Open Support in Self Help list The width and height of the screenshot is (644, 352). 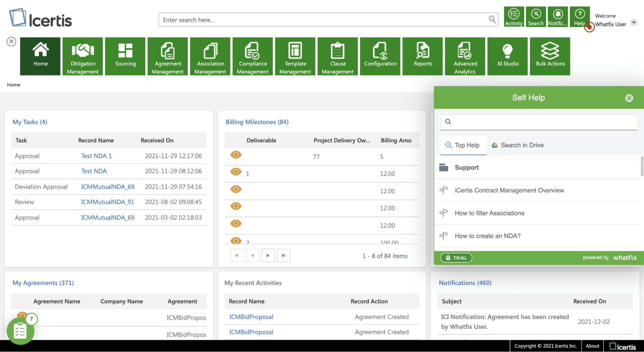tap(537, 167)
